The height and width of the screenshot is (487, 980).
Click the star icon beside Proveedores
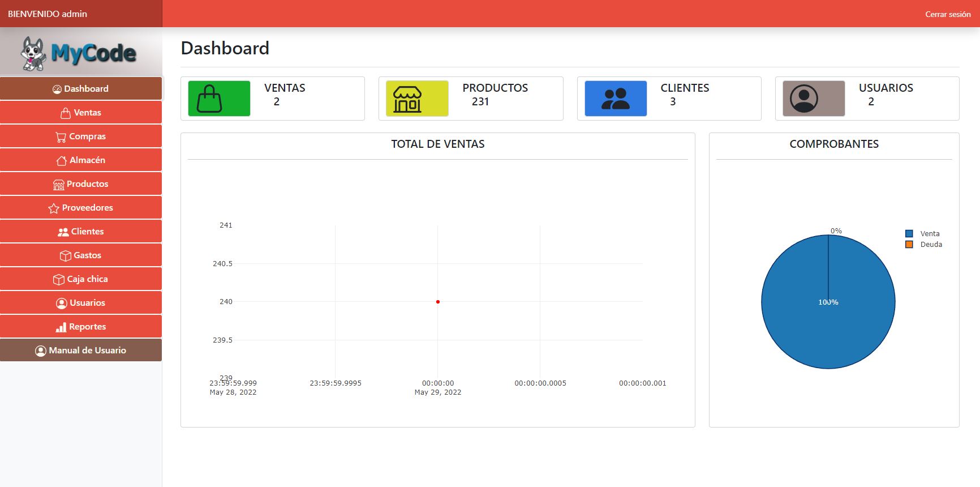click(x=54, y=208)
